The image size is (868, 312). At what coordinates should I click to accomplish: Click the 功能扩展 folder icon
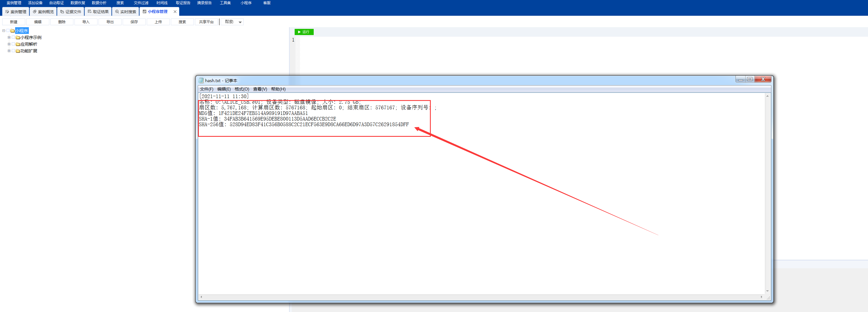18,51
